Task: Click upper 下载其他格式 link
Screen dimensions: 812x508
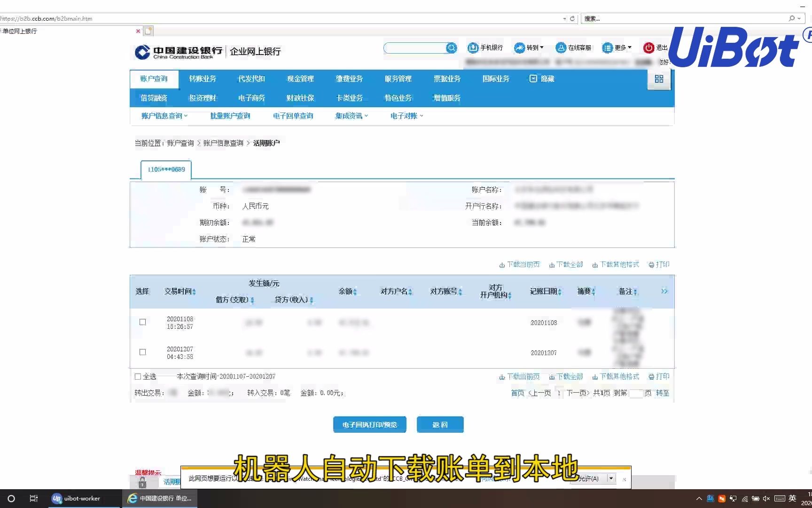Action: coord(616,265)
